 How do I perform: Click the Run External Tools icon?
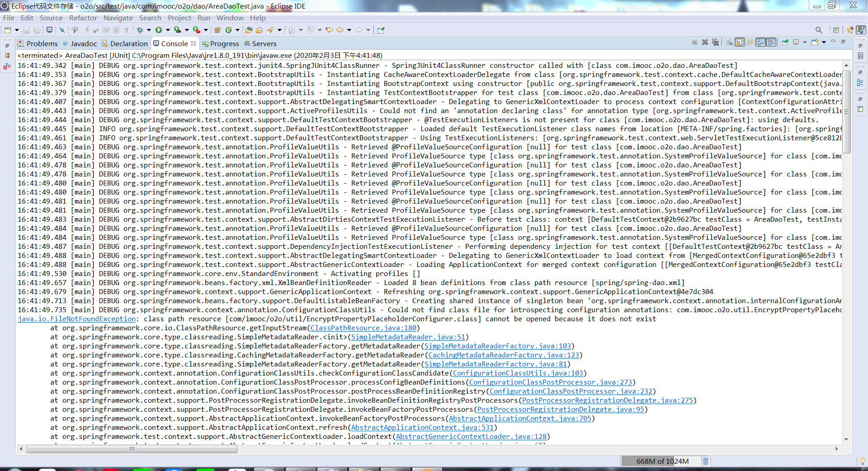tap(196, 30)
